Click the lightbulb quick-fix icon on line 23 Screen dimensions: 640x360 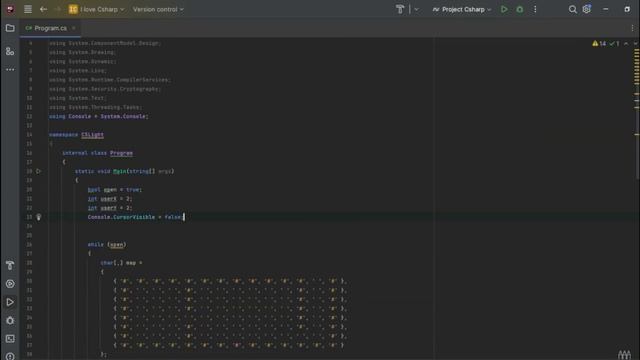click(x=38, y=217)
